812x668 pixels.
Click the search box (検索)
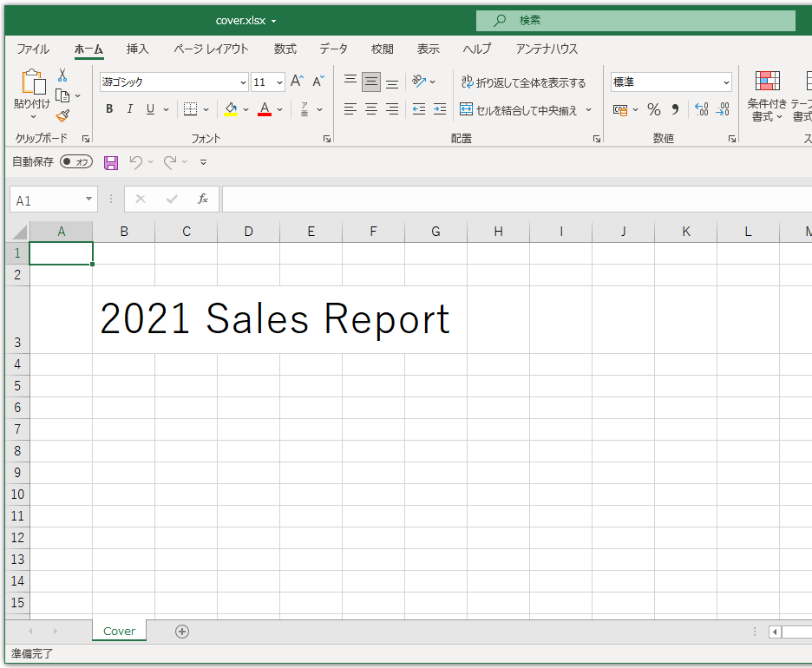635,21
